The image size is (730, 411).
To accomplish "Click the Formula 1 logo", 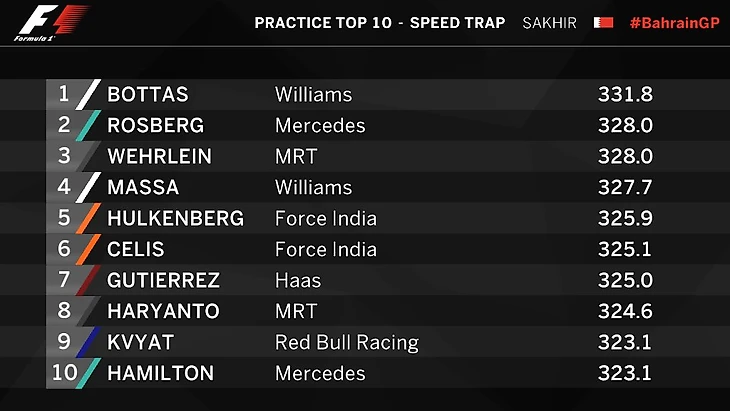I will pyautogui.click(x=49, y=22).
